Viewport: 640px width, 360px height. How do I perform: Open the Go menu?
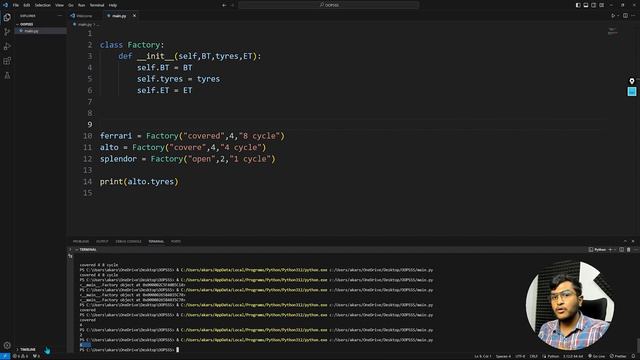pyautogui.click(x=71, y=5)
